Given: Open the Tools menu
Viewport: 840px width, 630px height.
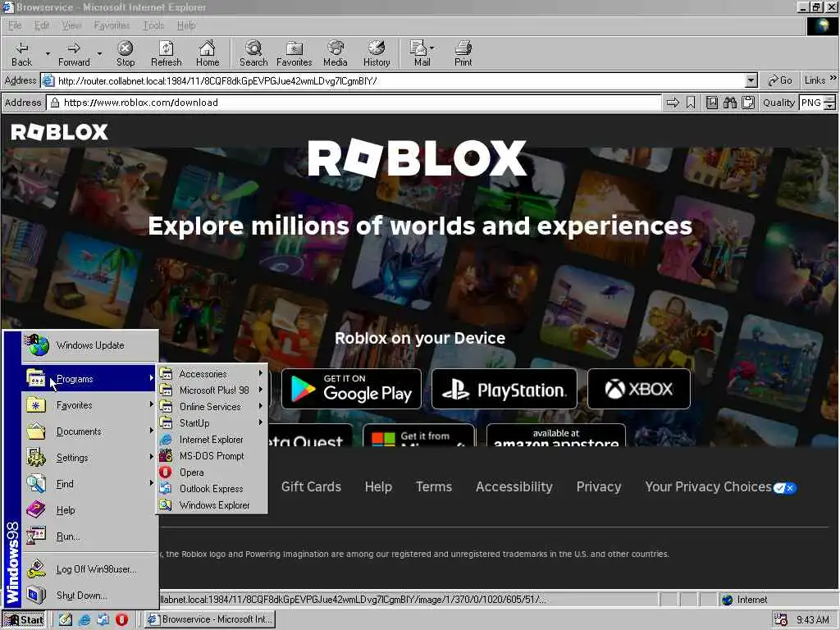Looking at the screenshot, I should [153, 25].
